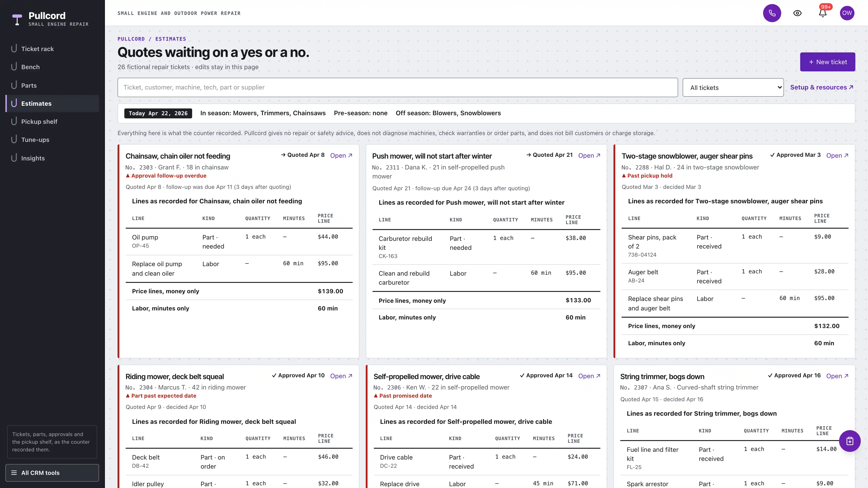Click the Today Apr 22, 2026 badge
Image resolution: width=868 pixels, height=488 pixels.
[x=158, y=113]
